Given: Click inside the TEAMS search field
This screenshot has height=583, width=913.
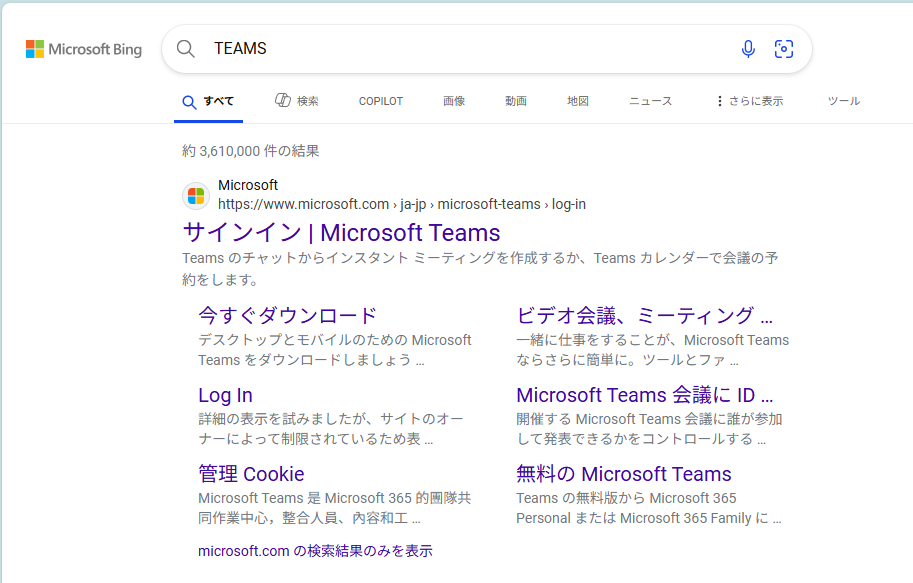Looking at the screenshot, I should [x=466, y=49].
